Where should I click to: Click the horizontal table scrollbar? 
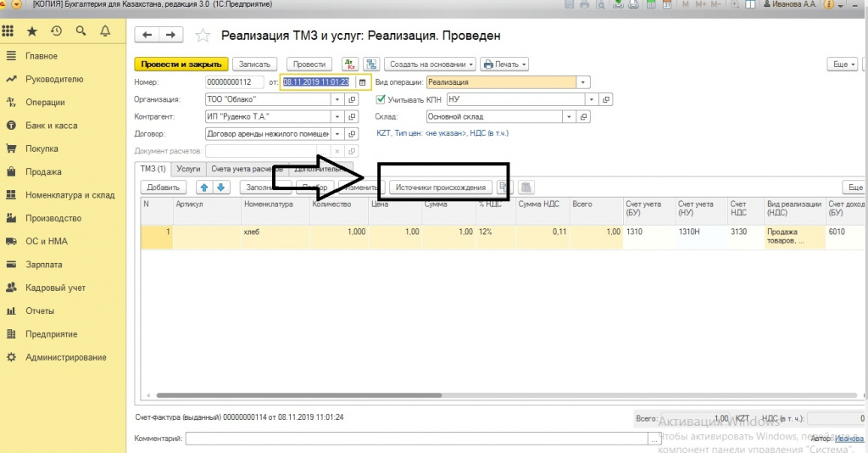pos(299,395)
